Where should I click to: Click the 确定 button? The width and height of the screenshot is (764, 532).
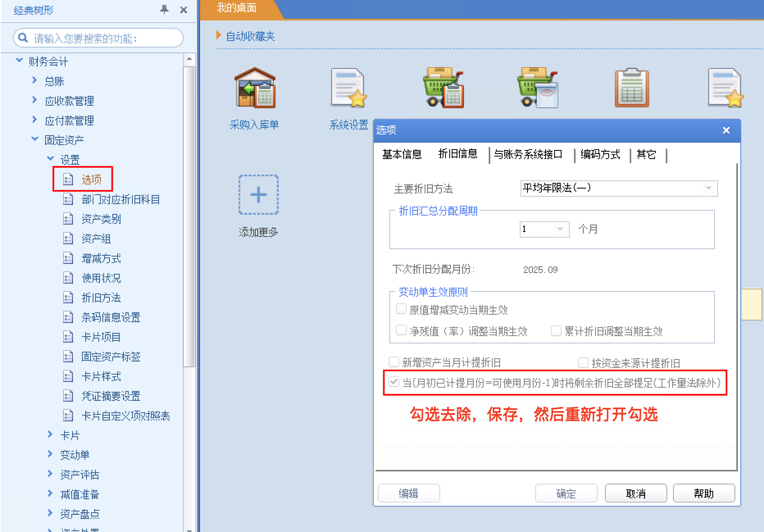(x=566, y=493)
